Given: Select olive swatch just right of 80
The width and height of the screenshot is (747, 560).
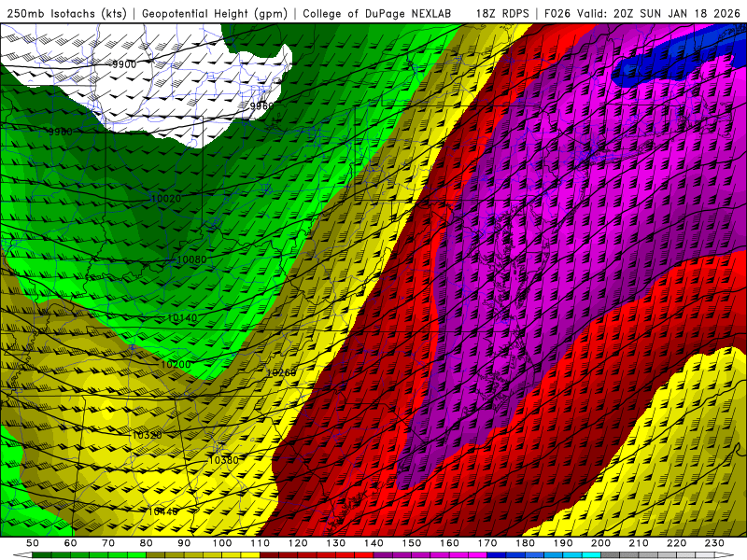Looking at the screenshot, I should pyautogui.click(x=156, y=555).
